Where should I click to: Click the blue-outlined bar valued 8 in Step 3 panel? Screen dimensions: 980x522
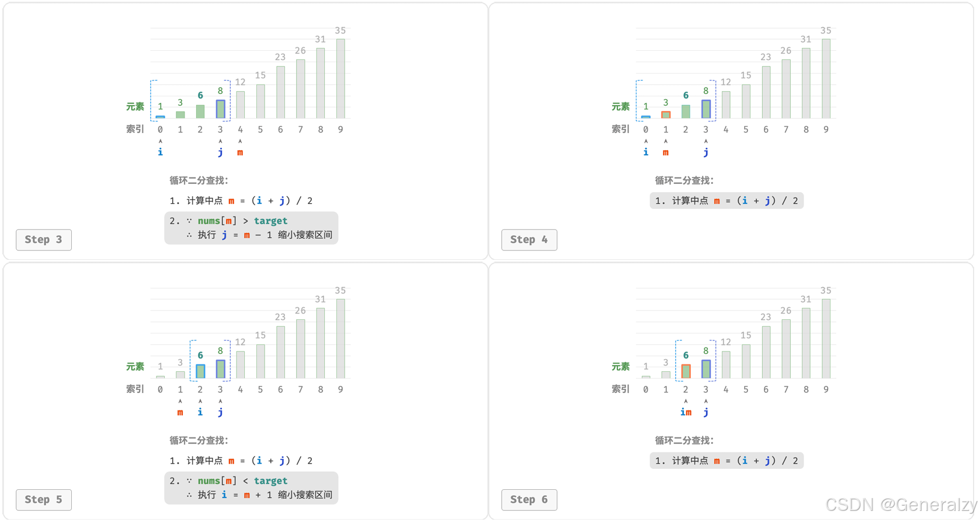[x=220, y=109]
